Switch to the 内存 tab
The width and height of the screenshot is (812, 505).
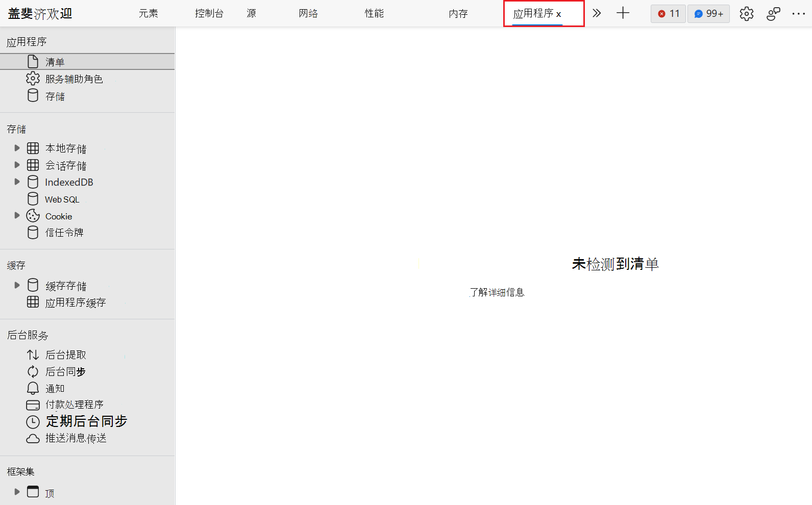458,14
